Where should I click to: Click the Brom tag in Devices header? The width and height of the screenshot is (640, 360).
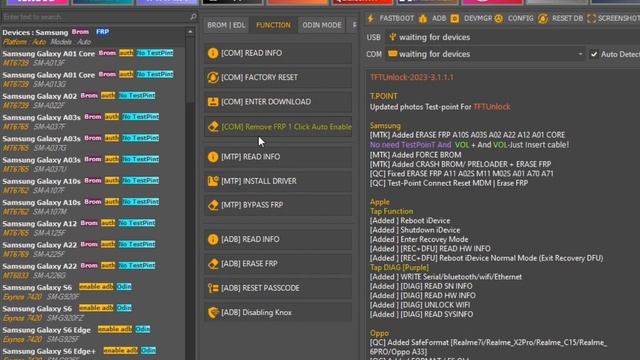click(80, 31)
